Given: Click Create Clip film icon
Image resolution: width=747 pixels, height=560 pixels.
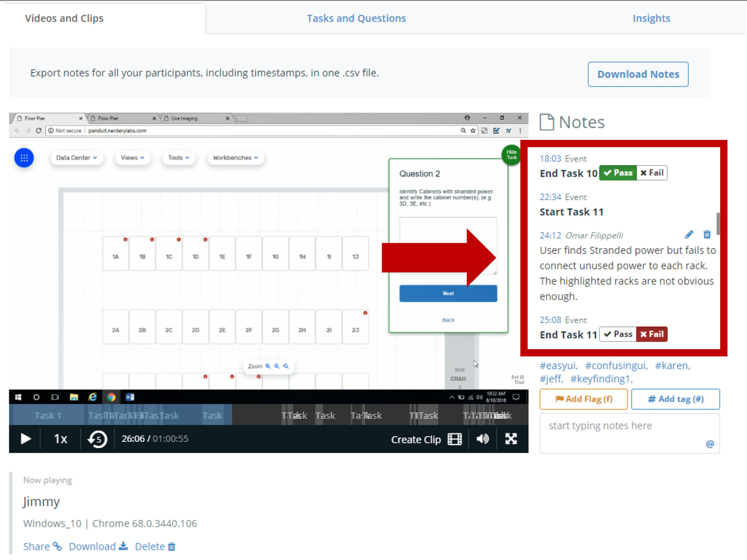Looking at the screenshot, I should 455,439.
